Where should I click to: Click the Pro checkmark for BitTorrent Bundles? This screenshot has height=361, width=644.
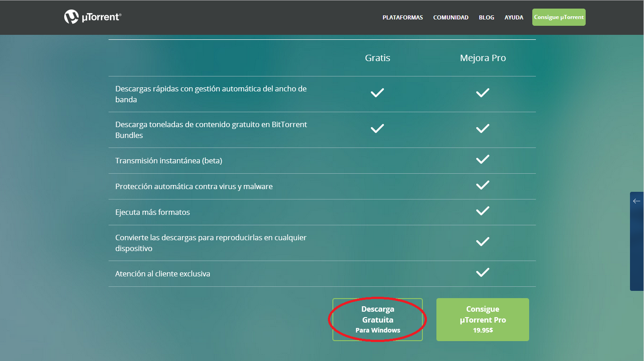483,128
